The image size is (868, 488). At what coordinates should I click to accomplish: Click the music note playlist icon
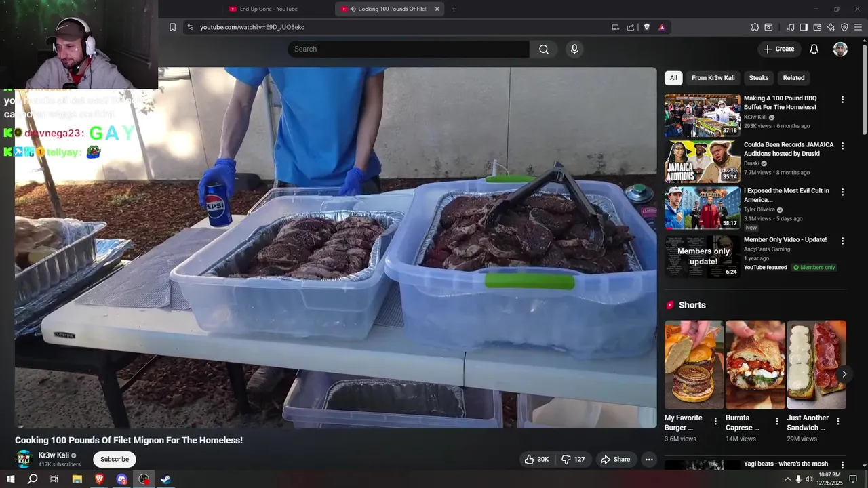point(790,27)
